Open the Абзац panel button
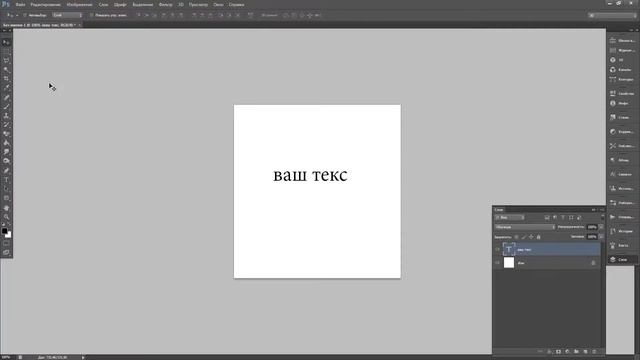This screenshot has width=640, height=360. (621, 160)
